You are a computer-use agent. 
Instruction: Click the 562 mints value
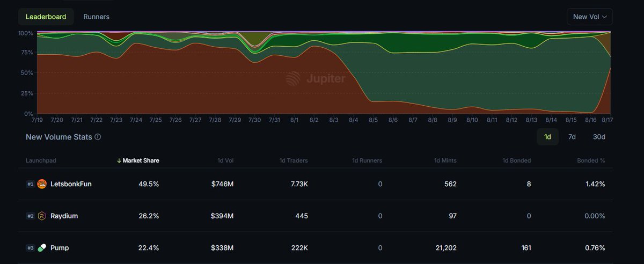pyautogui.click(x=450, y=184)
